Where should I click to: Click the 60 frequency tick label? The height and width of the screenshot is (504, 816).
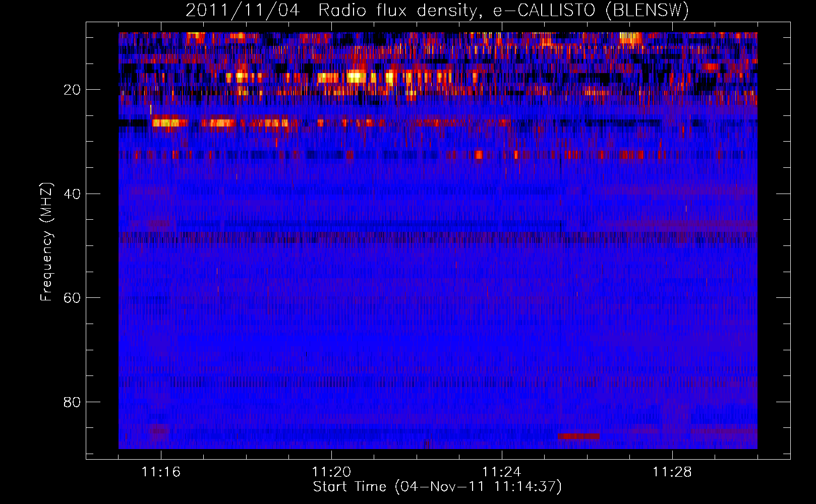(x=72, y=298)
